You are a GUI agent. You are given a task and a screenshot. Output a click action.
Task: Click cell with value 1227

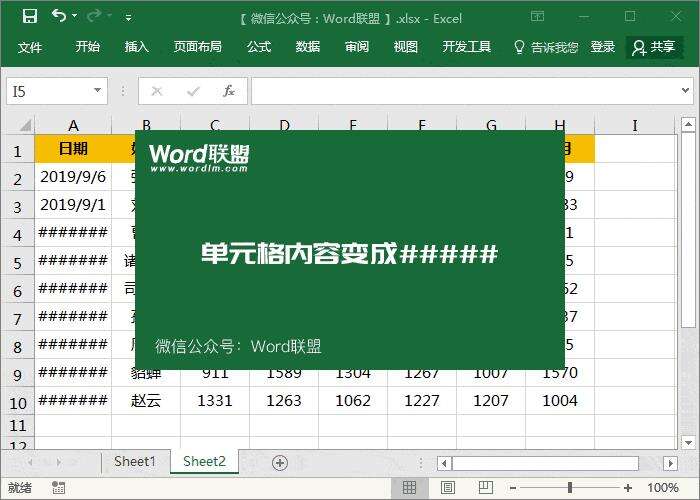point(422,401)
